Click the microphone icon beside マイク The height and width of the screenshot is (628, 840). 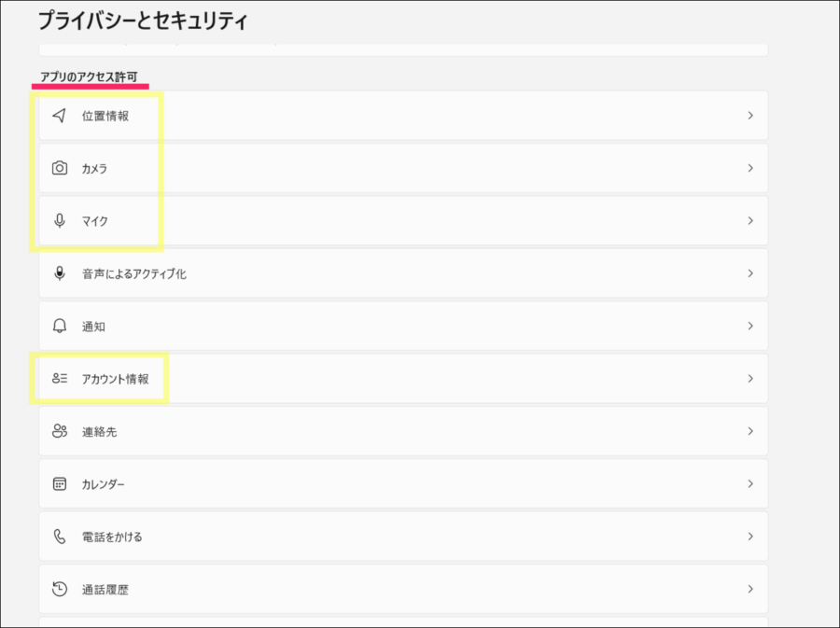point(60,221)
